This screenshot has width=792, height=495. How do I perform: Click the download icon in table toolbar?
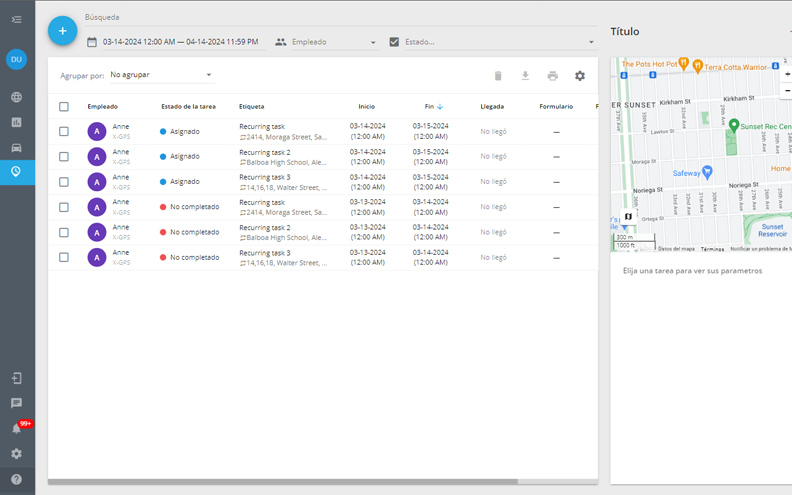pos(525,76)
